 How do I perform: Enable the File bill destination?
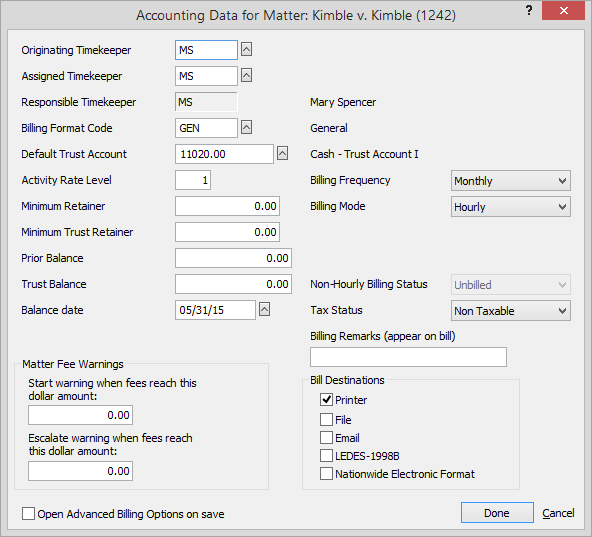[326, 420]
